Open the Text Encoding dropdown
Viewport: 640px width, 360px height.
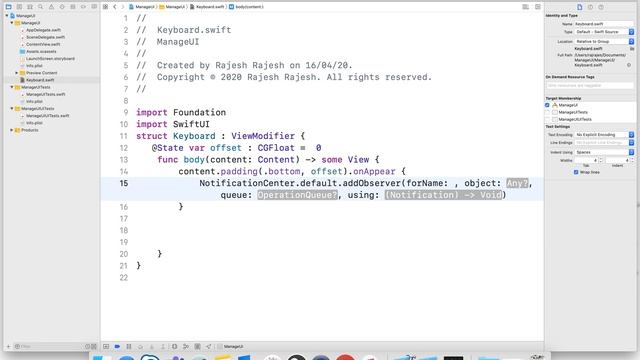tap(604, 135)
